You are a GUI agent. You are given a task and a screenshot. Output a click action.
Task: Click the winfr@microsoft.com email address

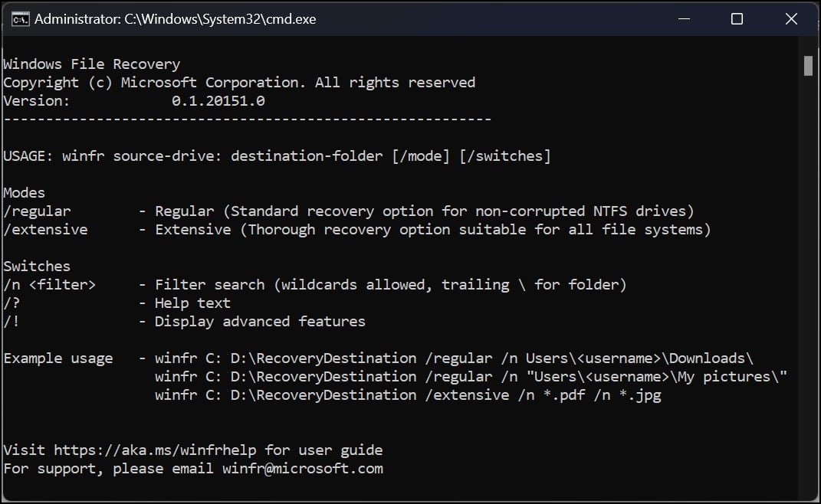pos(303,469)
